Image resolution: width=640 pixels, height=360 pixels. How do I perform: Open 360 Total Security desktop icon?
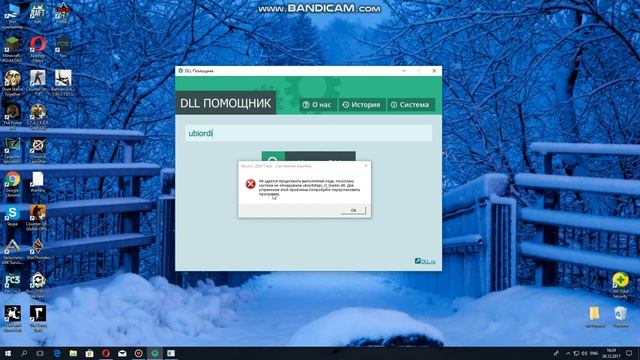[x=620, y=285]
